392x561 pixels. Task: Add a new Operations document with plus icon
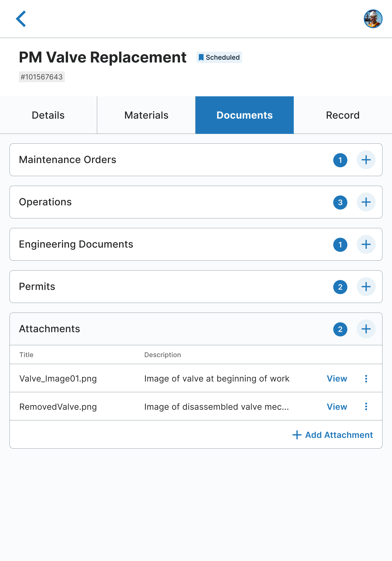pyautogui.click(x=366, y=202)
